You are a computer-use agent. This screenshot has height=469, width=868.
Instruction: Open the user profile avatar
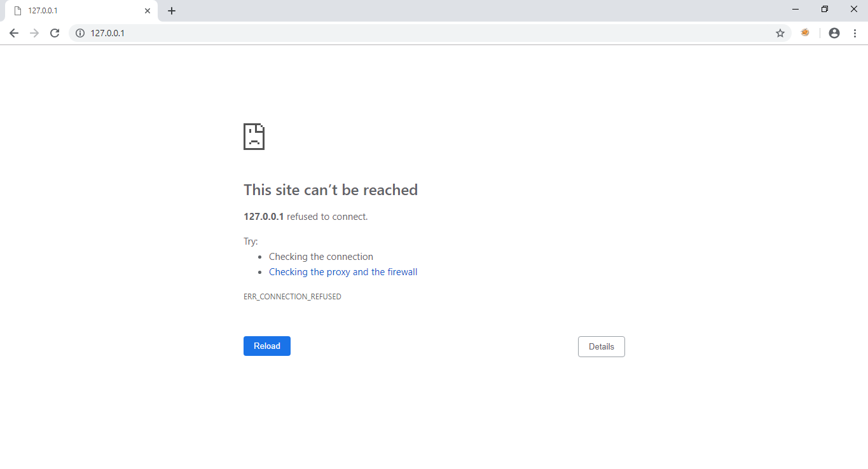[x=834, y=33]
